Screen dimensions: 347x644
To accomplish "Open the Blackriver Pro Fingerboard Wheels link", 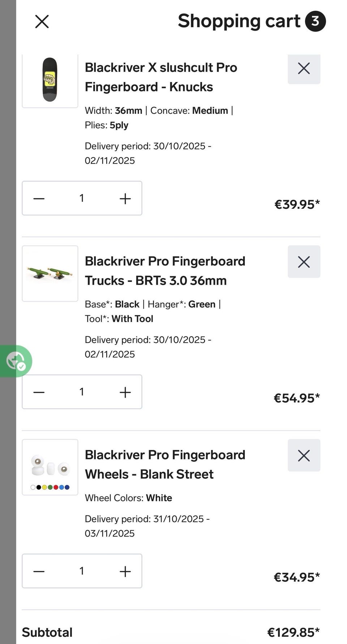I will [x=165, y=464].
